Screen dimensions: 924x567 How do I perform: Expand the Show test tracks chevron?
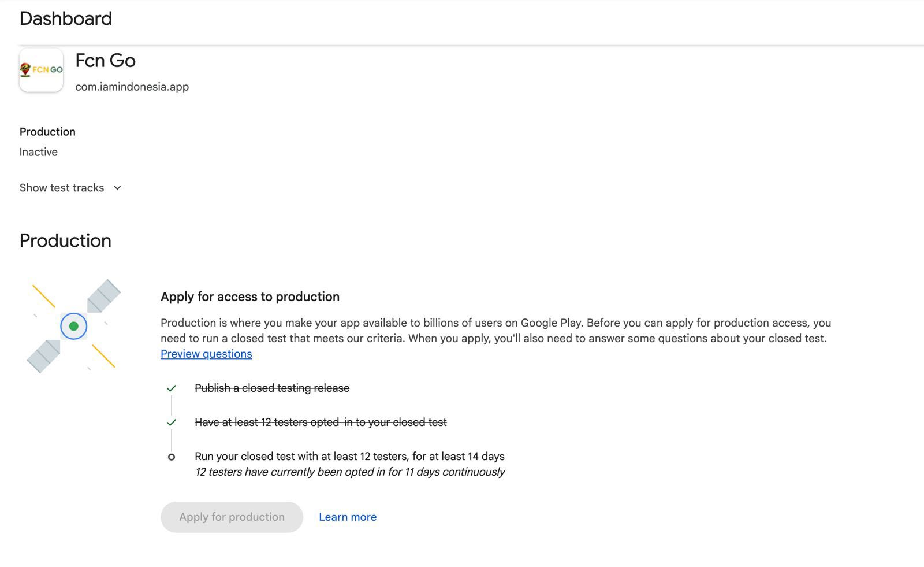click(117, 188)
